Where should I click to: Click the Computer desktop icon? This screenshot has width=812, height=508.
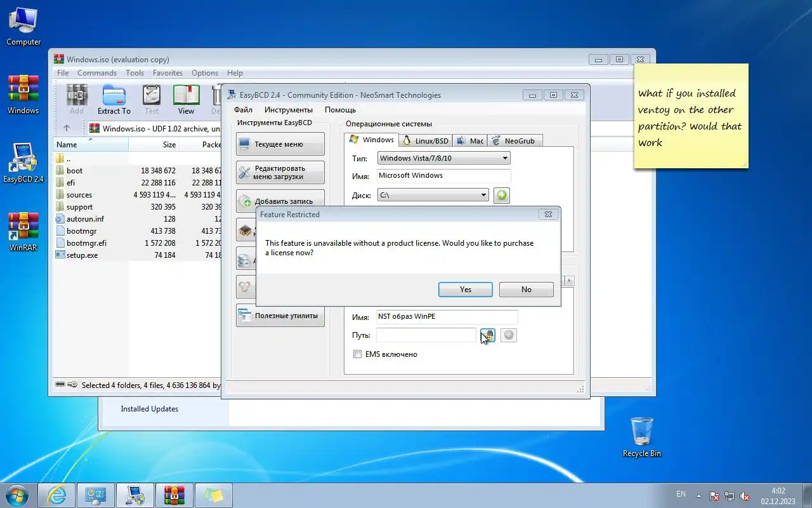pyautogui.click(x=23, y=27)
